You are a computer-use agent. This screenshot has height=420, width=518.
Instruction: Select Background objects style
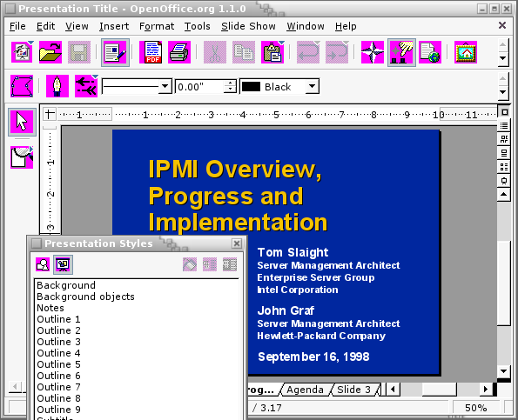click(x=137, y=297)
